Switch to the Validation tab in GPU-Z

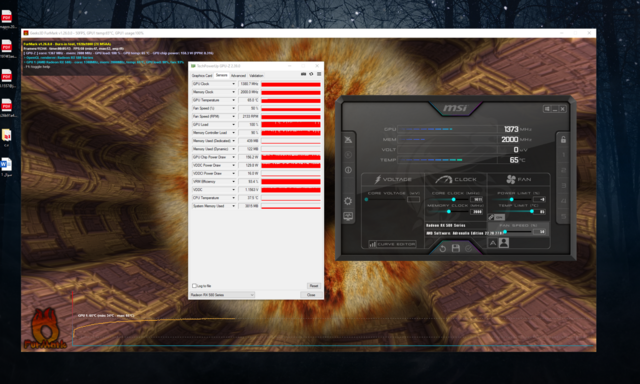256,75
